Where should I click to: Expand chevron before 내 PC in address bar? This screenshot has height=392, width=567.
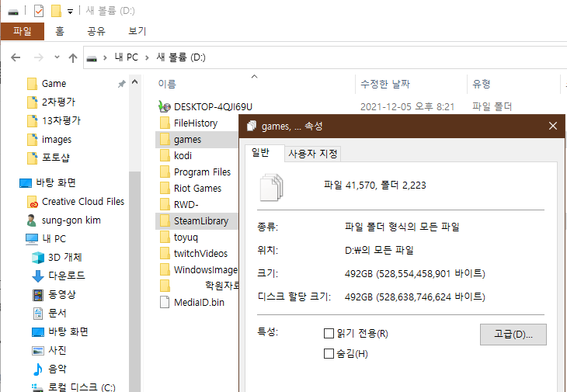[x=105, y=57]
